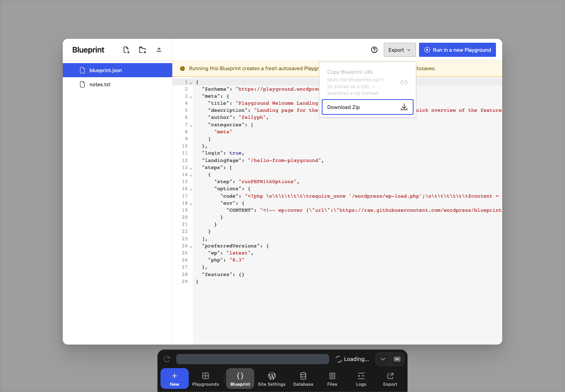Click the "features" key on line 28
Image resolution: width=565 pixels, height=392 pixels.
217,274
